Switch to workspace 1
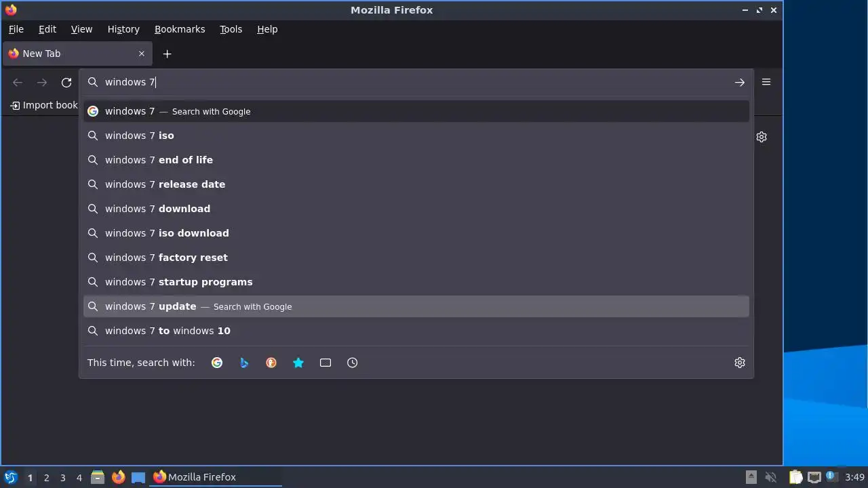The height and width of the screenshot is (488, 868). point(30,478)
